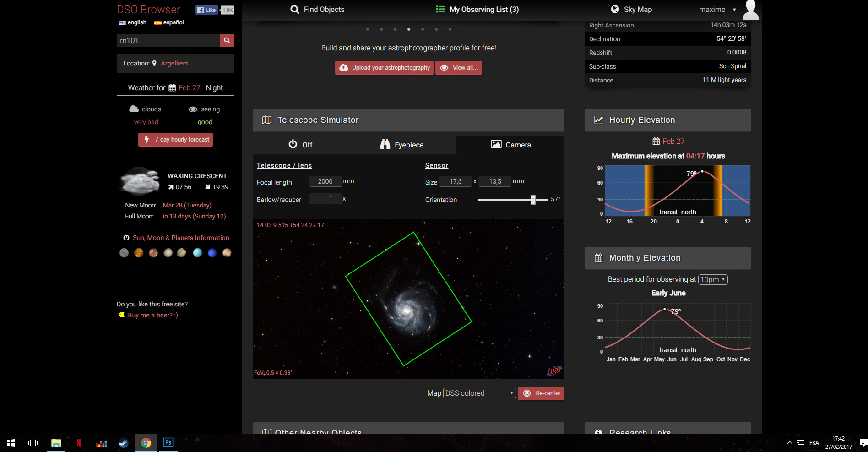The height and width of the screenshot is (452, 868).
Task: Go to the Sky Map page
Action: pyautogui.click(x=631, y=9)
